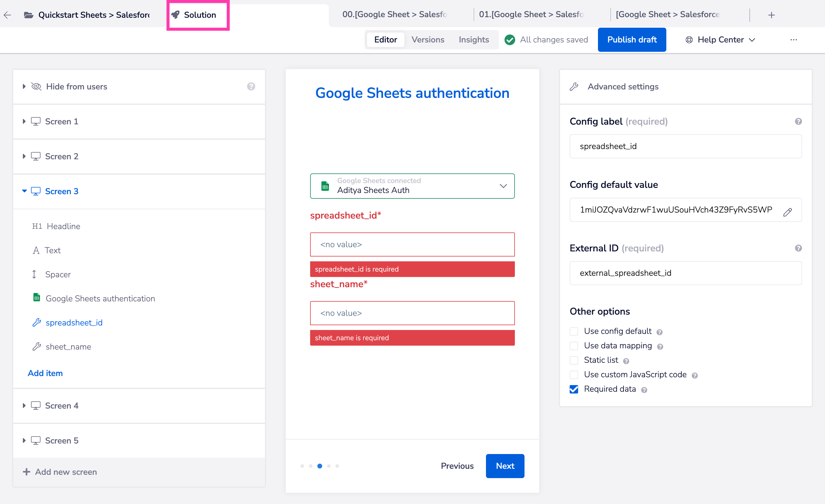Click Screen 1 monitor icon
825x504 pixels.
[x=36, y=121]
